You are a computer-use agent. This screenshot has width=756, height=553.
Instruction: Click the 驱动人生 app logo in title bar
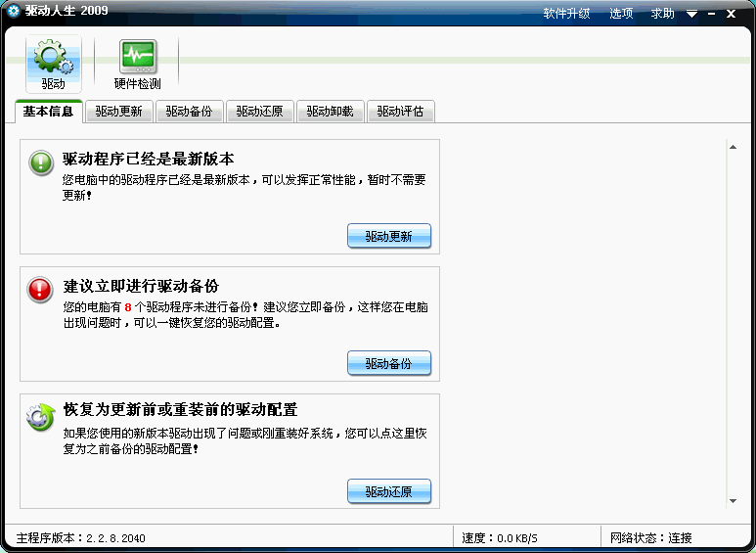click(14, 11)
